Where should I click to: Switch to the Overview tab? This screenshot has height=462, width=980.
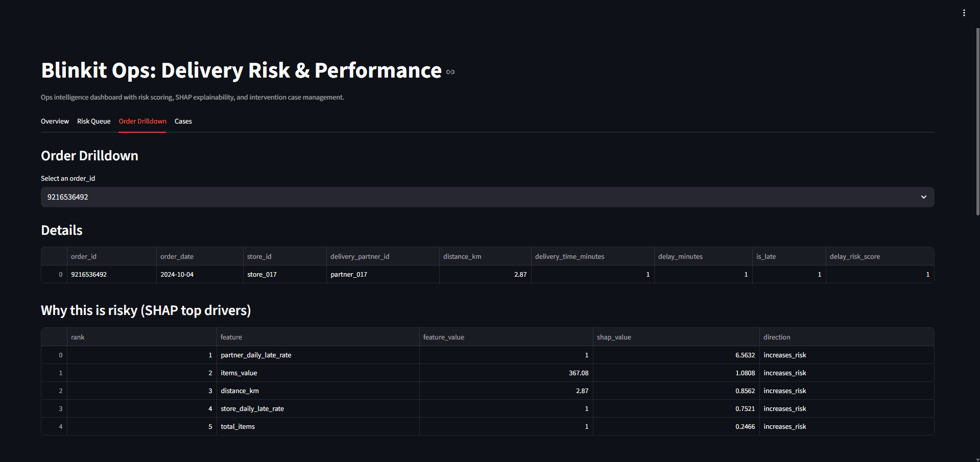[x=55, y=121]
